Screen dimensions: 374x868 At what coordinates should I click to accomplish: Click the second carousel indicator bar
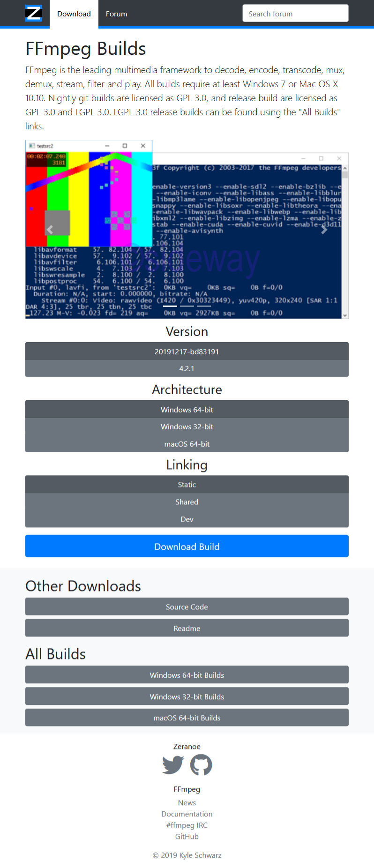[x=187, y=306]
